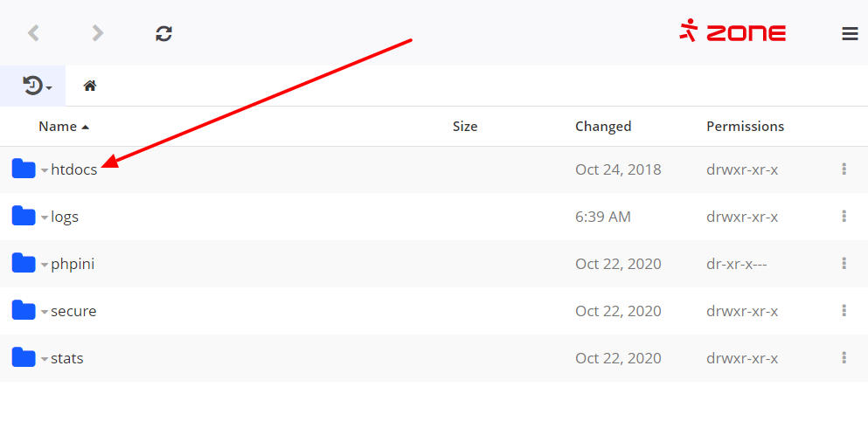Open the logs folder
The width and height of the screenshot is (868, 435).
tap(65, 217)
